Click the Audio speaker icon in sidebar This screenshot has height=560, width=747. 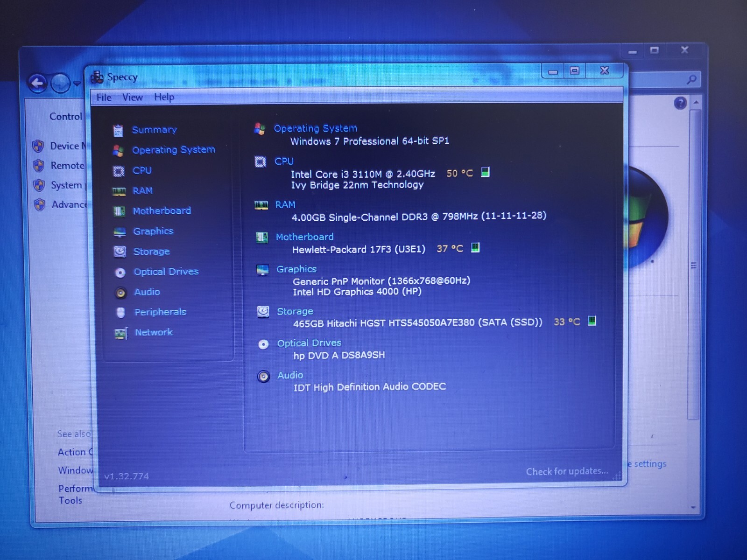click(x=120, y=293)
